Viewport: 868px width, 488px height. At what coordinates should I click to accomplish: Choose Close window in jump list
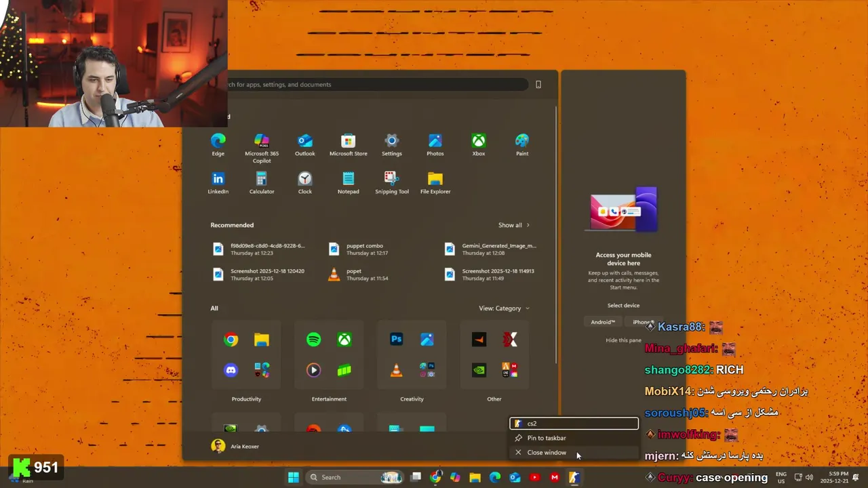[x=574, y=453]
